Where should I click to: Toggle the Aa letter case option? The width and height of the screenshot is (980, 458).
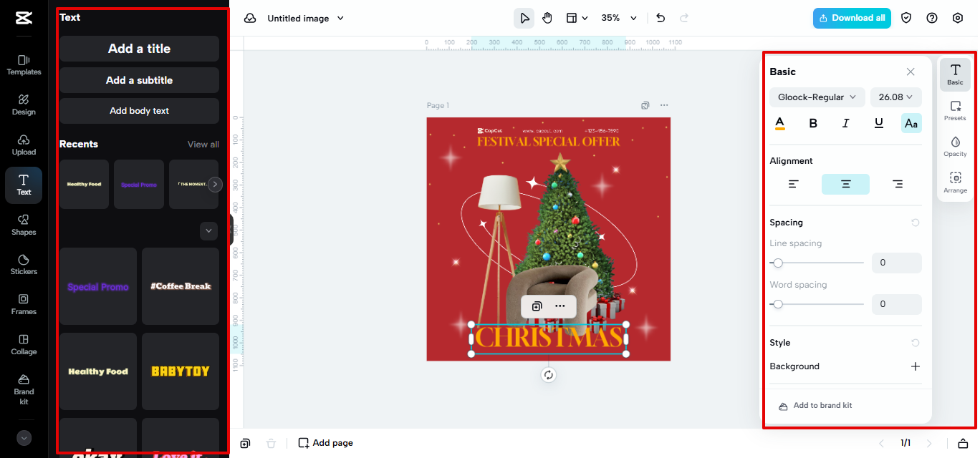(911, 123)
